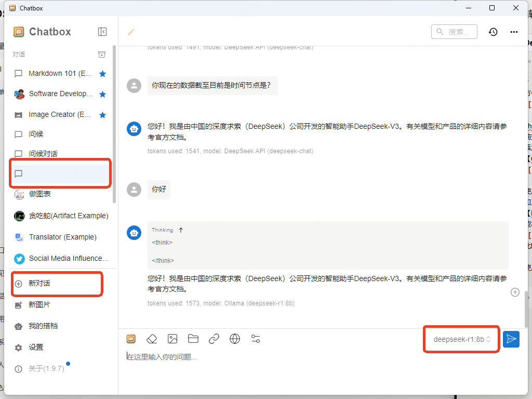Click the 你好 user message bubble
The width and height of the screenshot is (532, 399).
[x=159, y=189]
